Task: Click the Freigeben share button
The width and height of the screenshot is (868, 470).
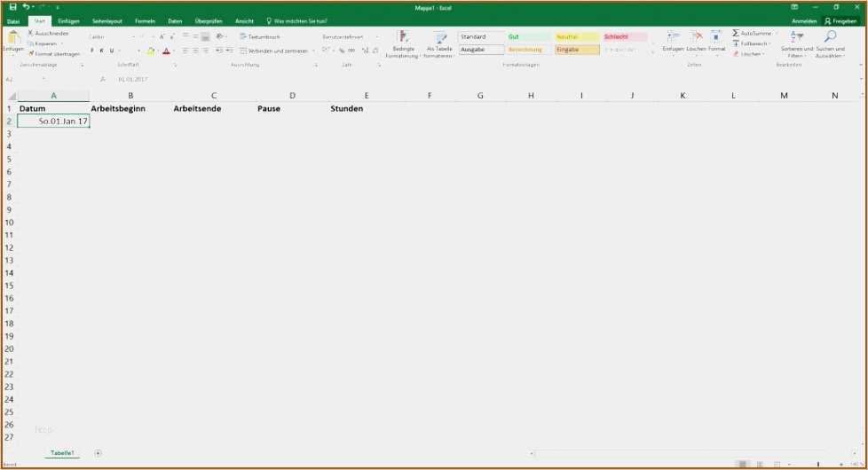Action: click(840, 21)
